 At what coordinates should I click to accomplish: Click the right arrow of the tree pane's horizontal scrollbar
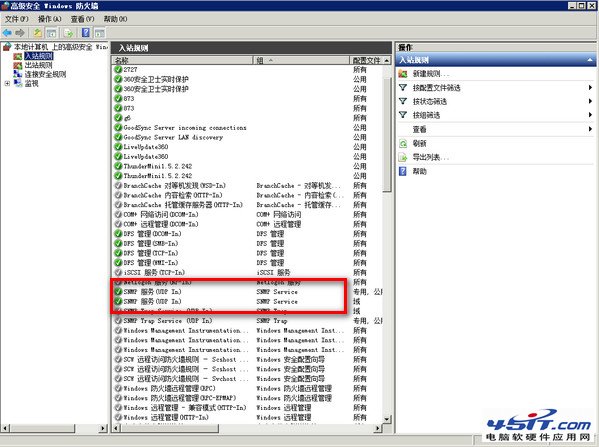[102, 429]
